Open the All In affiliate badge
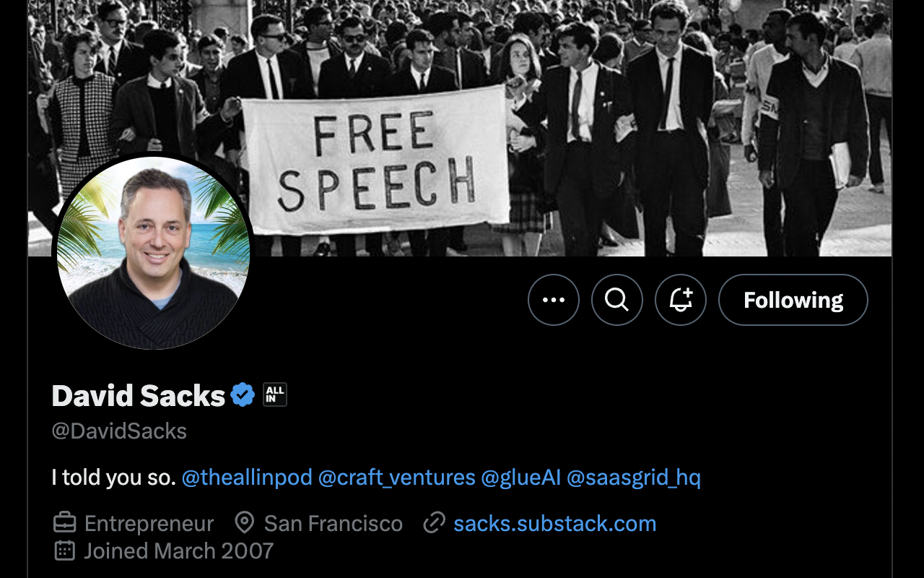The height and width of the screenshot is (578, 924). click(275, 394)
